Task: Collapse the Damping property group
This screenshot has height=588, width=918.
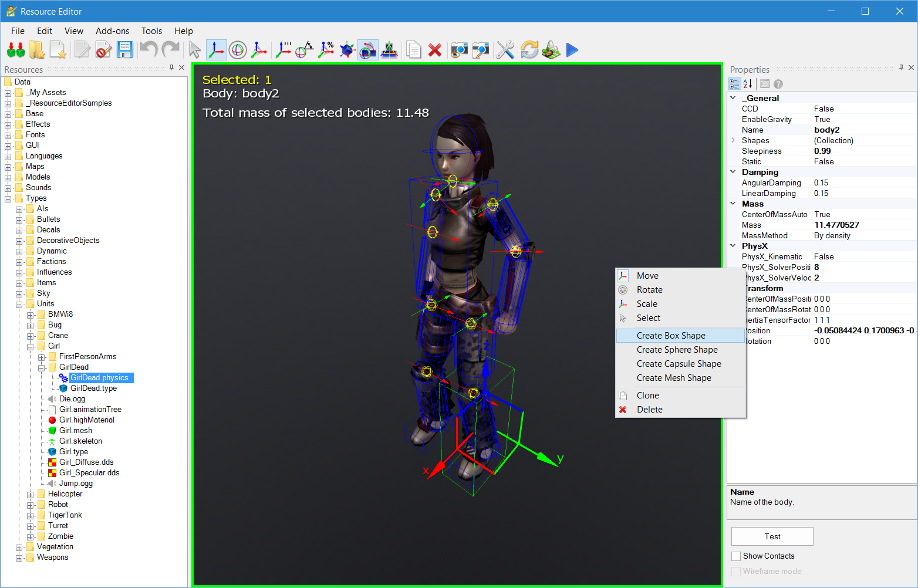Action: tap(733, 172)
